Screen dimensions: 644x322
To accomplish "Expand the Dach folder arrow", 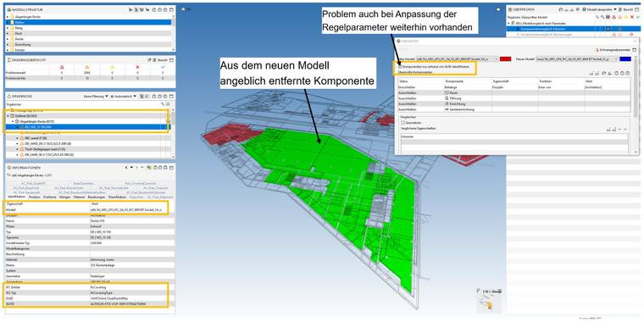I will click(x=8, y=33).
